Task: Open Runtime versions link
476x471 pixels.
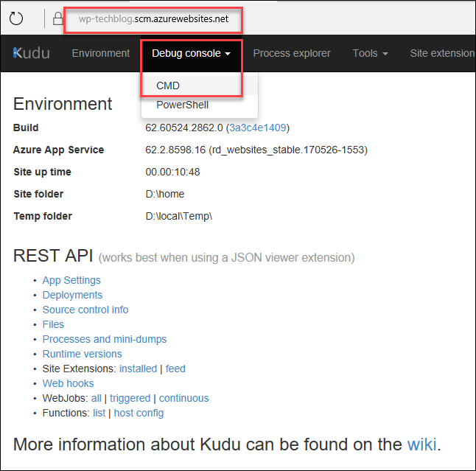Action: point(82,354)
